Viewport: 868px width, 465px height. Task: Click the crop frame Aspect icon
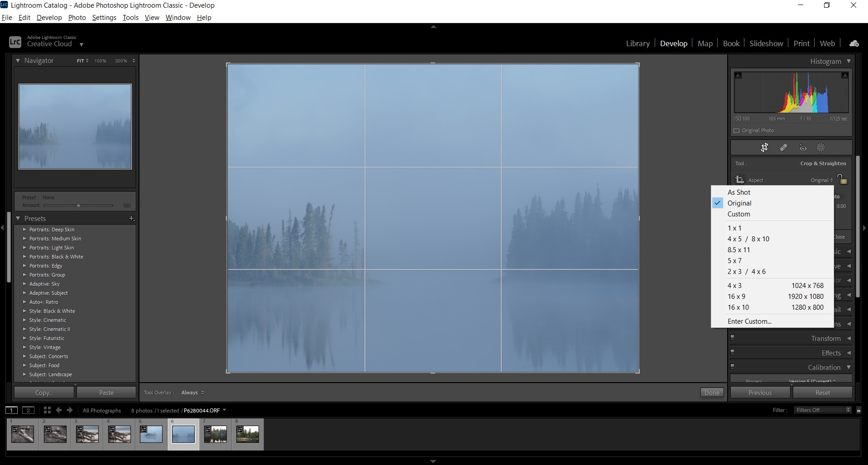(x=740, y=179)
